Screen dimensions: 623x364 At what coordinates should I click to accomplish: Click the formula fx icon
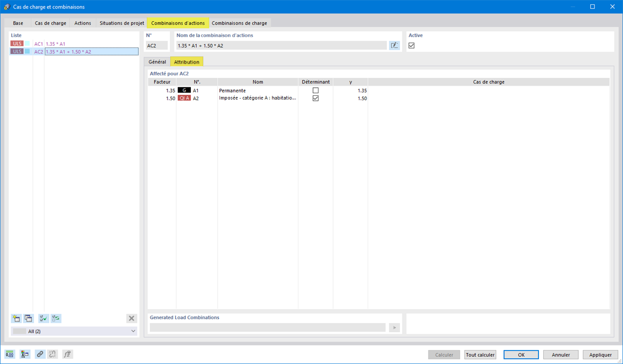(x=67, y=354)
